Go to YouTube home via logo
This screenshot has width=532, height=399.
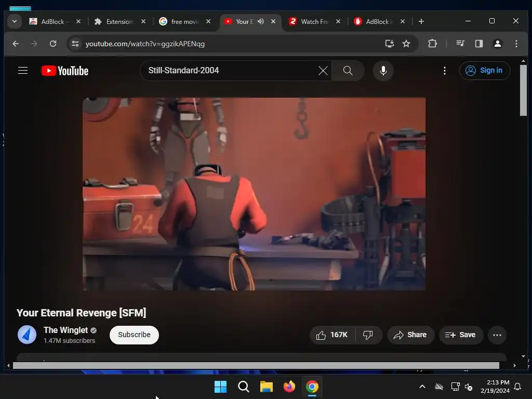[65, 71]
